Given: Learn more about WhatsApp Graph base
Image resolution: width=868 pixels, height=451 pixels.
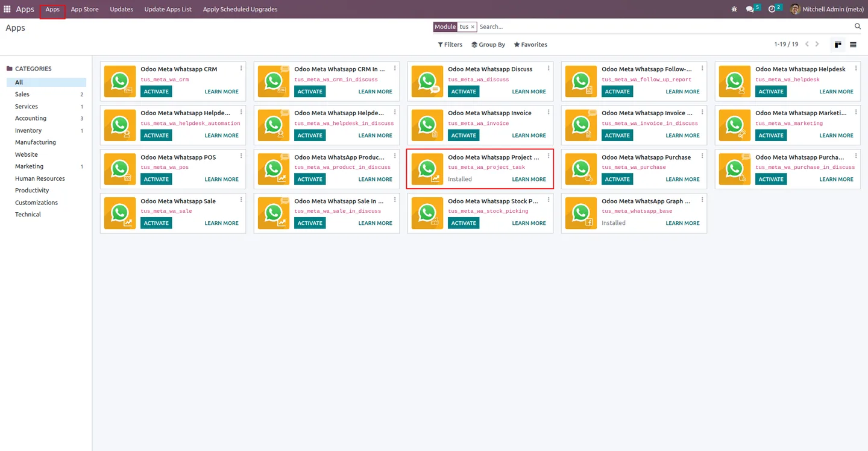Looking at the screenshot, I should (682, 223).
